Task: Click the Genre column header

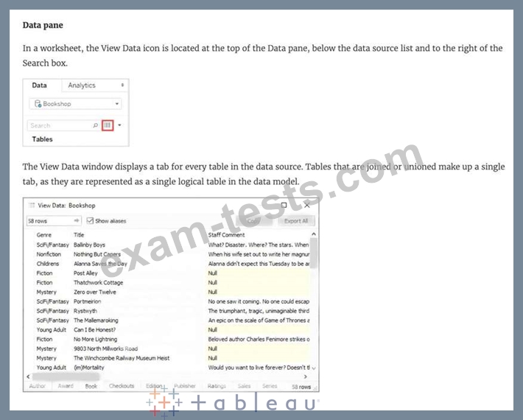Action: pos(43,235)
